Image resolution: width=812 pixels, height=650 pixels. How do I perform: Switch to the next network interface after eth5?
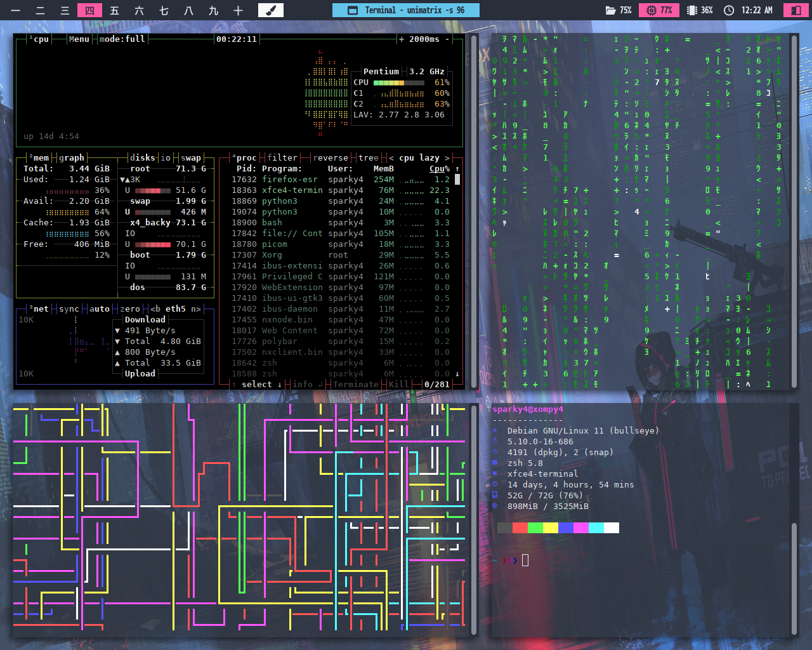(x=196, y=309)
